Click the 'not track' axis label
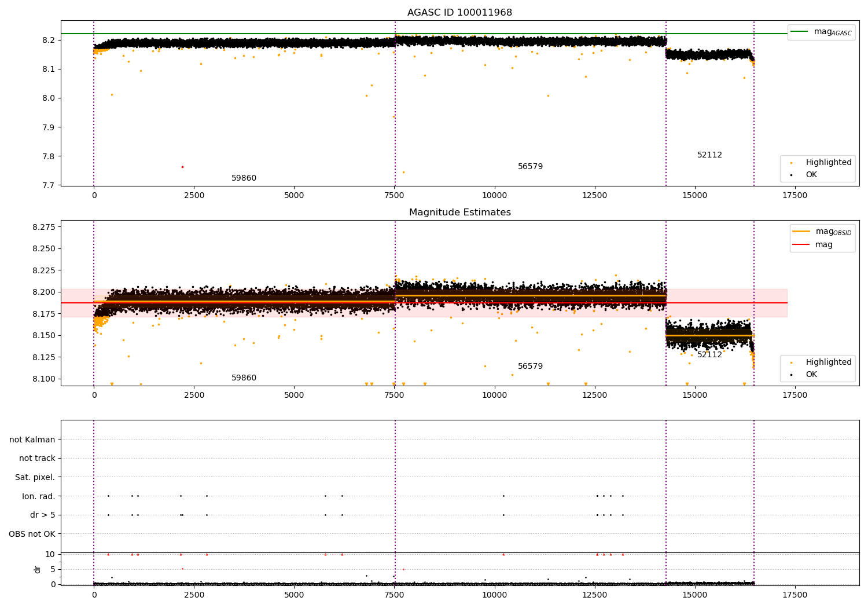The image size is (868, 608). point(37,458)
